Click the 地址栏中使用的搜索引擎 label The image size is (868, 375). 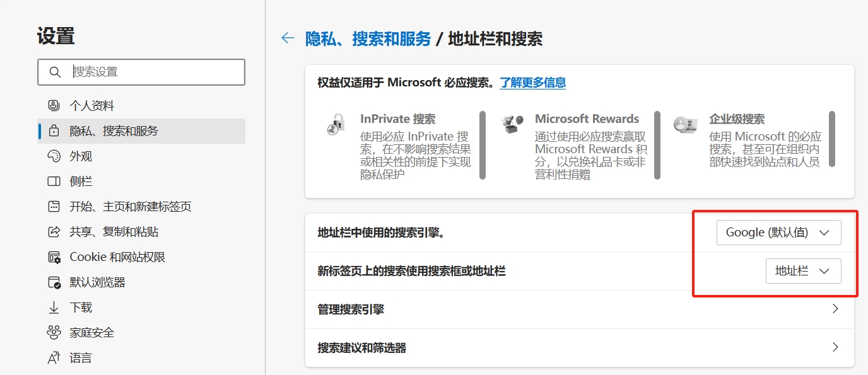pos(381,233)
